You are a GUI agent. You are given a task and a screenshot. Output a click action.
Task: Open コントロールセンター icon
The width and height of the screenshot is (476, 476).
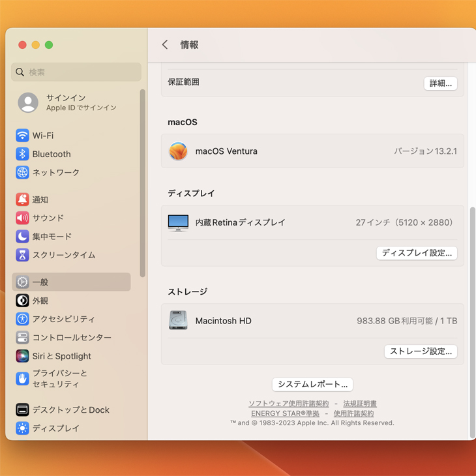pos(22,338)
